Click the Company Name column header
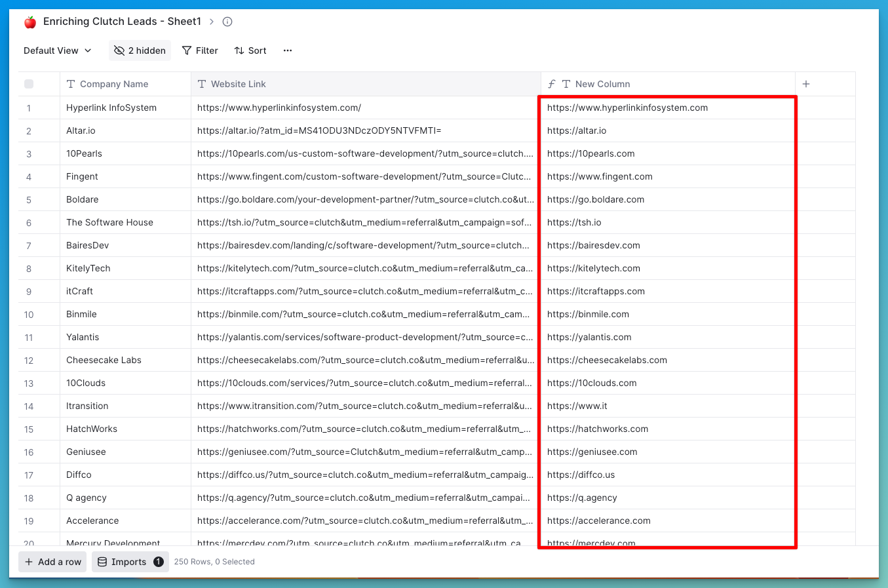The width and height of the screenshot is (888, 588). (125, 84)
